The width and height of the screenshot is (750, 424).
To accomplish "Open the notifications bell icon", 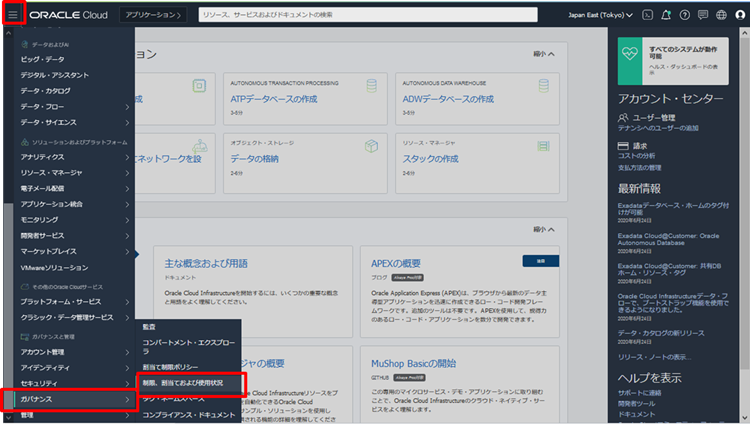I will tap(666, 15).
